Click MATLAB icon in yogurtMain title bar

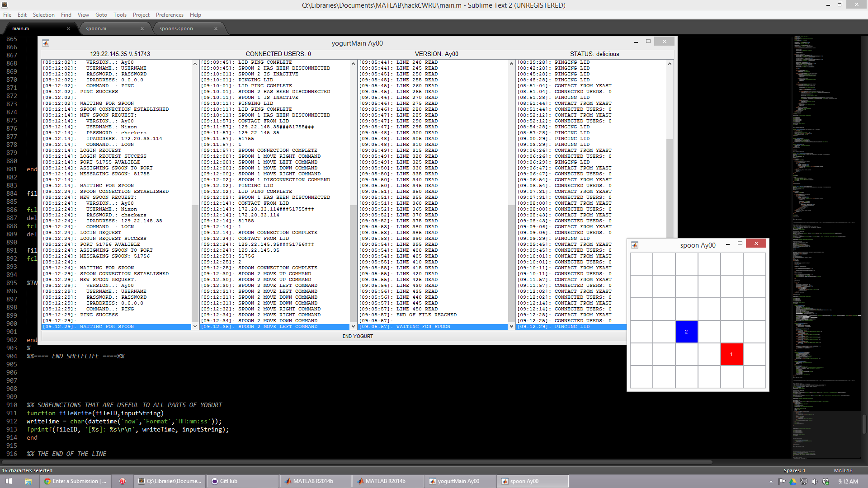46,43
